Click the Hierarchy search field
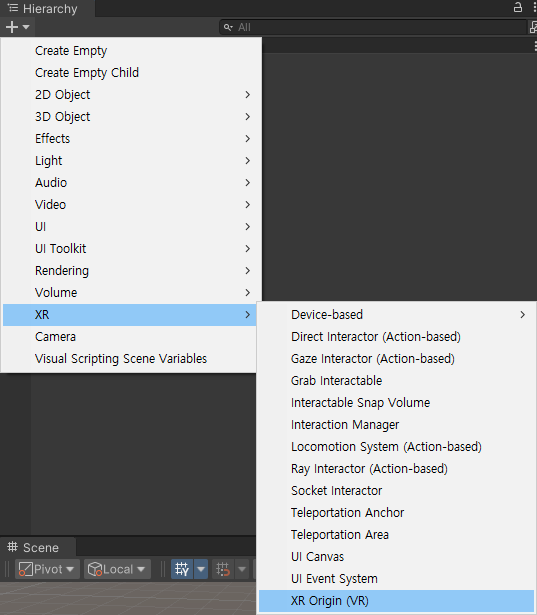 pos(373,27)
